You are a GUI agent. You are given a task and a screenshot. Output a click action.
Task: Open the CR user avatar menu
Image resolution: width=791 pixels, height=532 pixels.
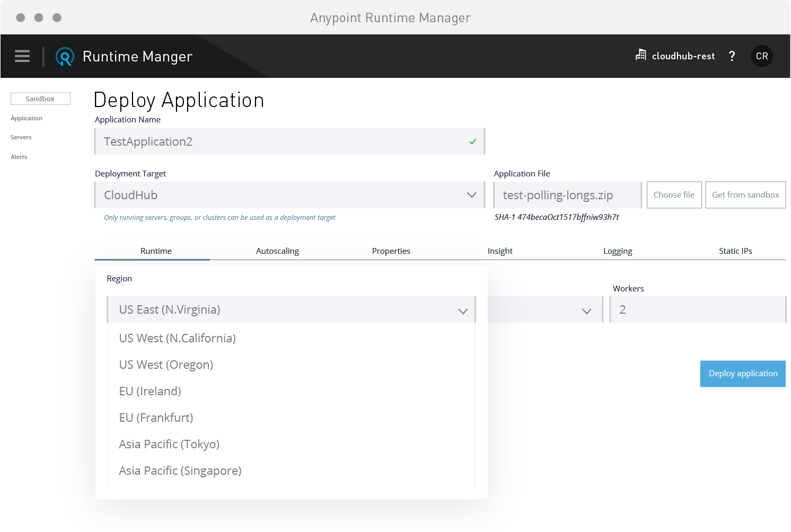coord(762,56)
